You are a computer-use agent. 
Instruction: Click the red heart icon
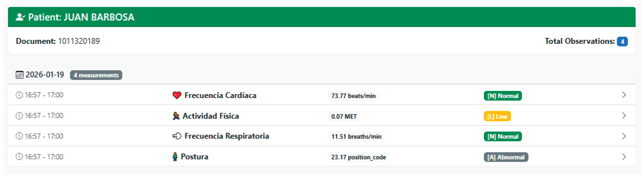tap(177, 95)
